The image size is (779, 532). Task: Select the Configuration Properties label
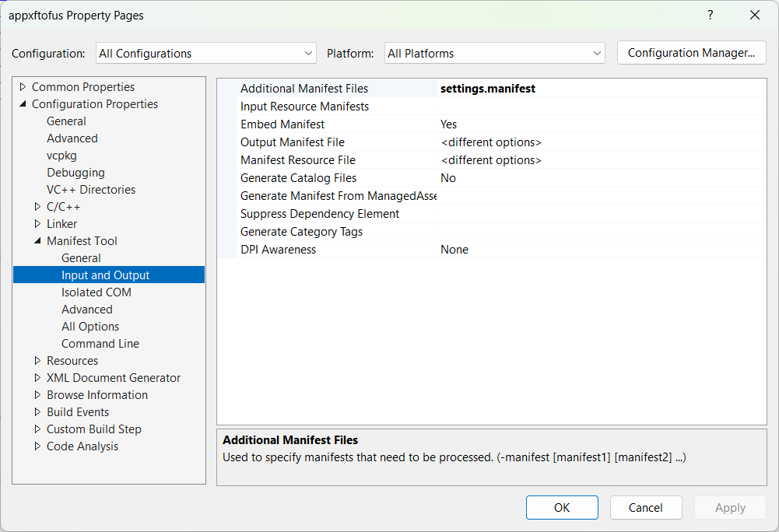95,103
